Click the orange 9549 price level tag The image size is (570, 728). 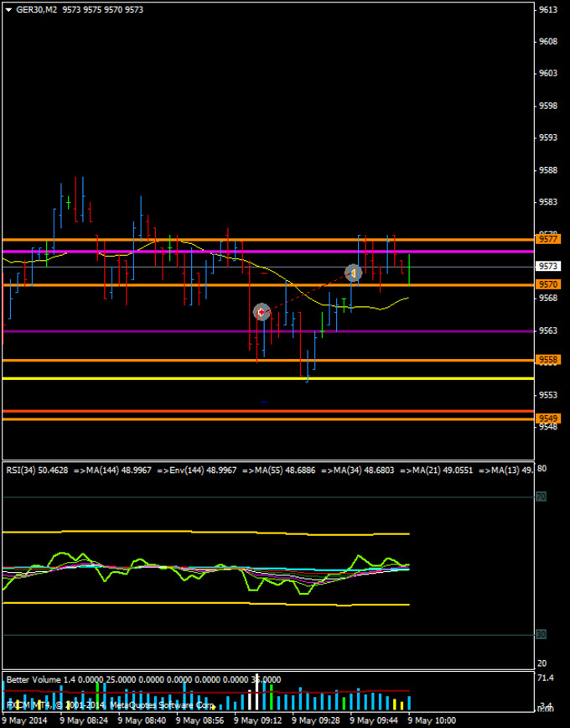(x=548, y=419)
